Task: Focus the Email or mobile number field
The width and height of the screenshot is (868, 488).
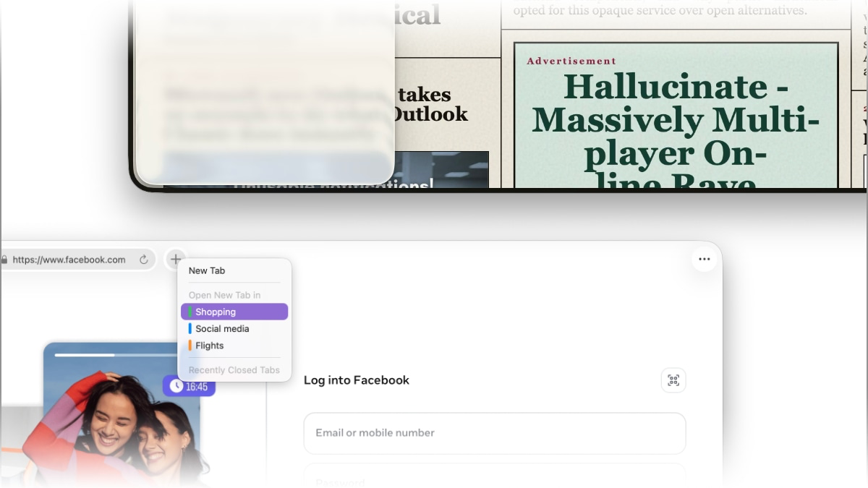Action: click(495, 433)
